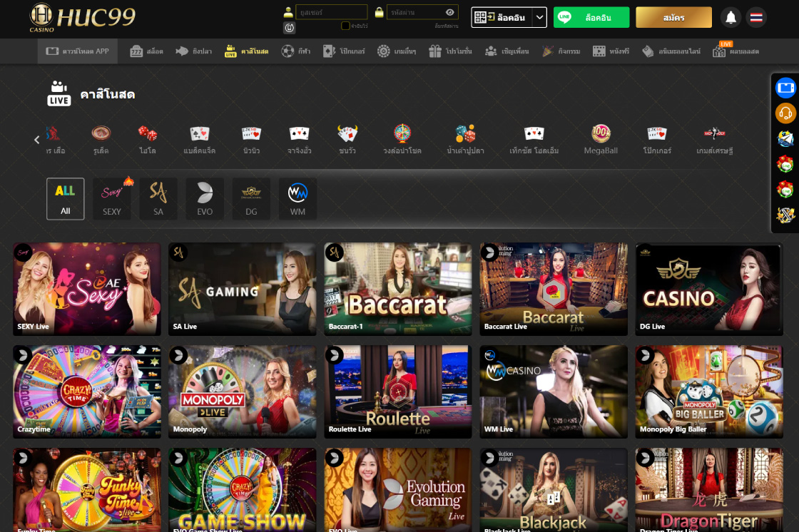Select the MegaBall game type
The width and height of the screenshot is (799, 532).
(x=601, y=140)
